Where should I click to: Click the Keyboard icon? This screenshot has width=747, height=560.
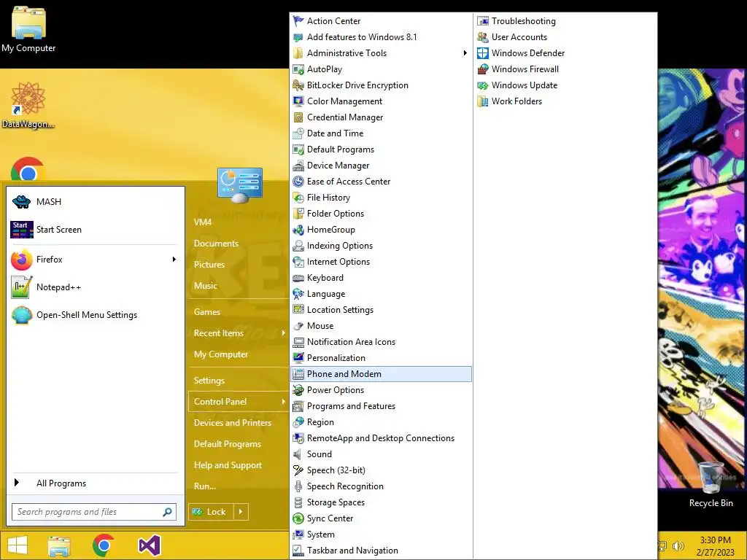(x=298, y=278)
